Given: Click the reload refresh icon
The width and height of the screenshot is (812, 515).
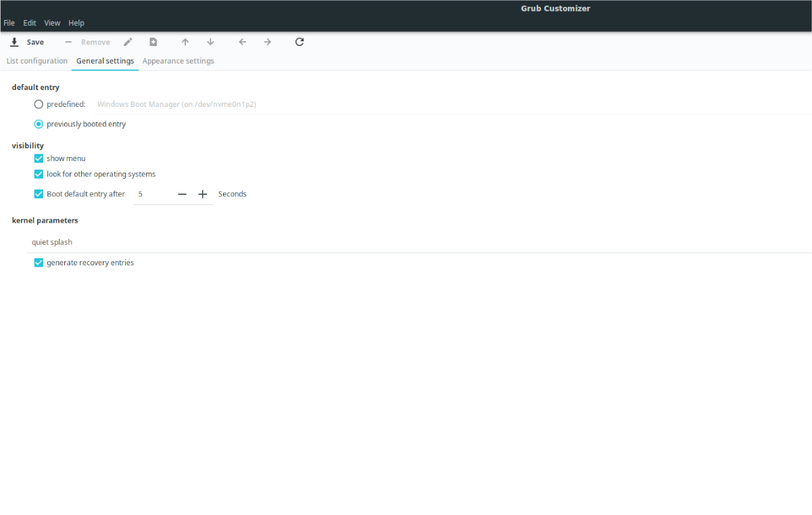Looking at the screenshot, I should point(300,42).
